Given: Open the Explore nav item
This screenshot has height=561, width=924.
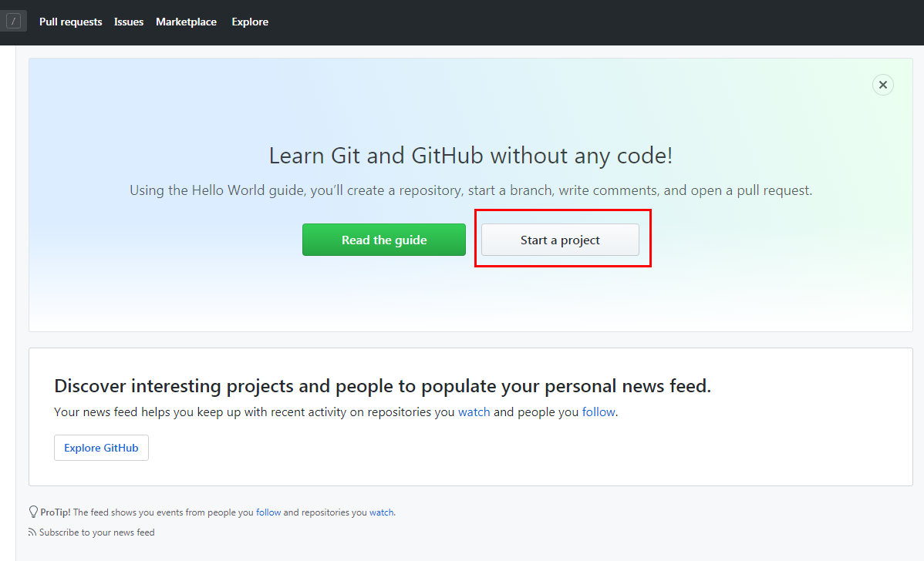Looking at the screenshot, I should [x=250, y=22].
